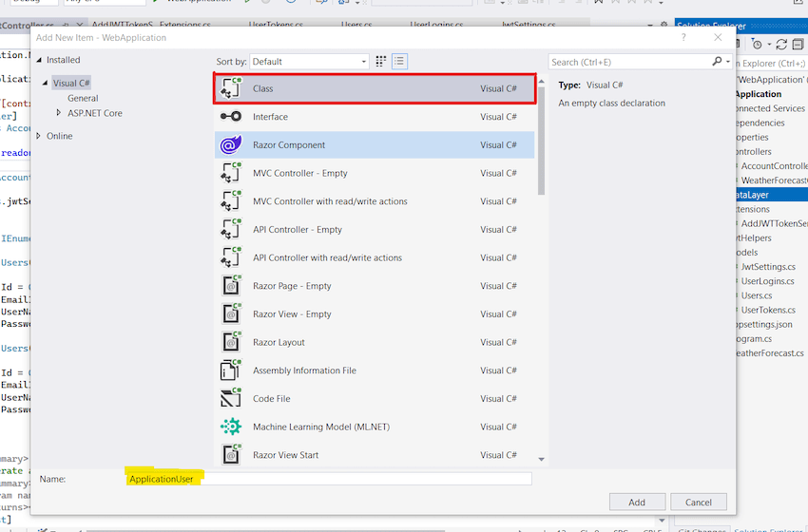Select JwtSettings.cs in Solution Explorer
This screenshot has width=808, height=532.
pyautogui.click(x=768, y=267)
